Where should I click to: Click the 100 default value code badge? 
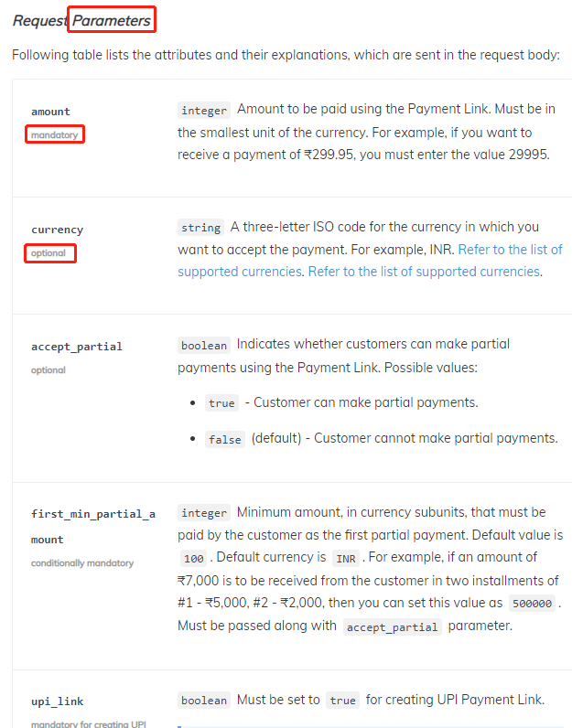pos(192,558)
